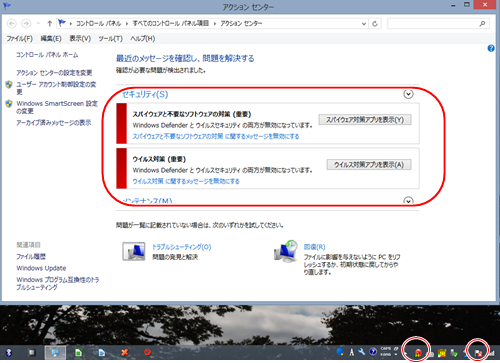Open the Edit menu
This screenshot has width=500, height=363.
[x=51, y=39]
